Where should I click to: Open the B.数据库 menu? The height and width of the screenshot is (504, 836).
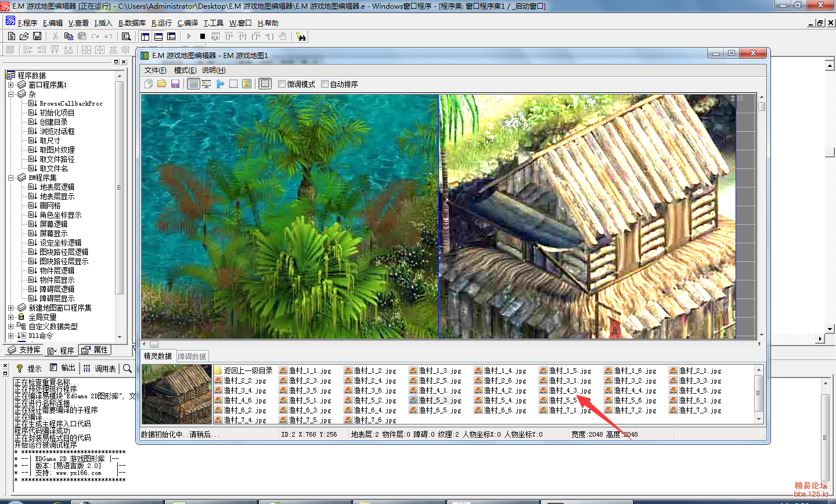tap(132, 23)
